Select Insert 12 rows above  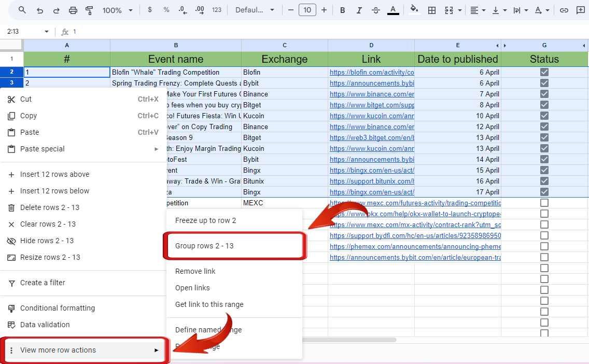pos(82,174)
